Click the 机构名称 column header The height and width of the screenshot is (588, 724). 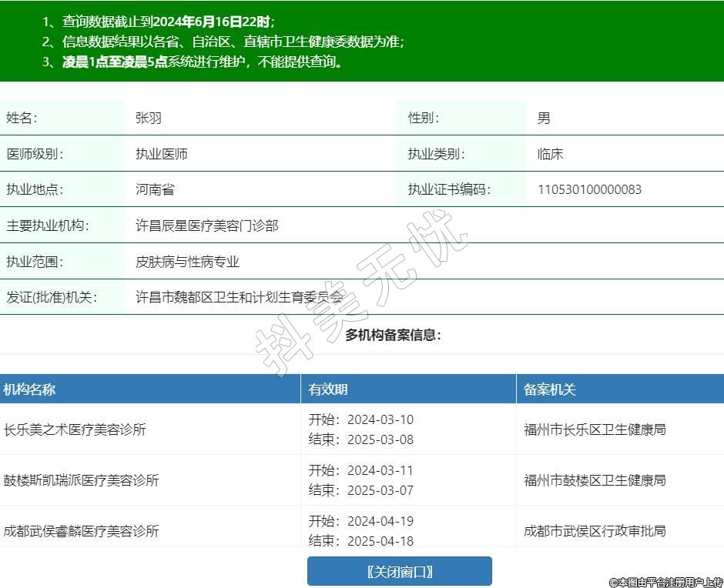coord(29,389)
